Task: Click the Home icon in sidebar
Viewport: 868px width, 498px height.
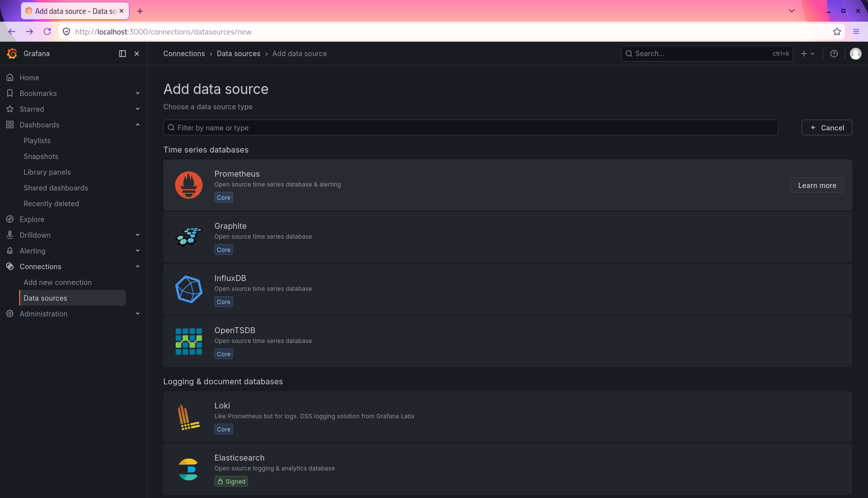Action: pos(10,78)
